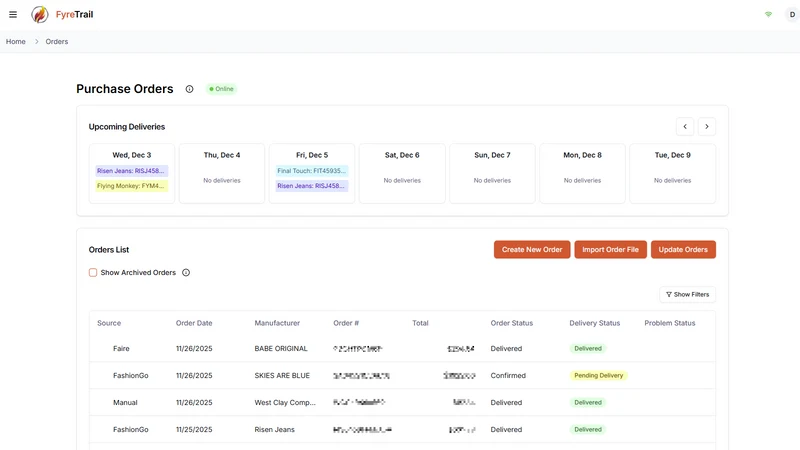This screenshot has width=800, height=450.
Task: Click Confirmed order status cell
Action: pos(508,376)
